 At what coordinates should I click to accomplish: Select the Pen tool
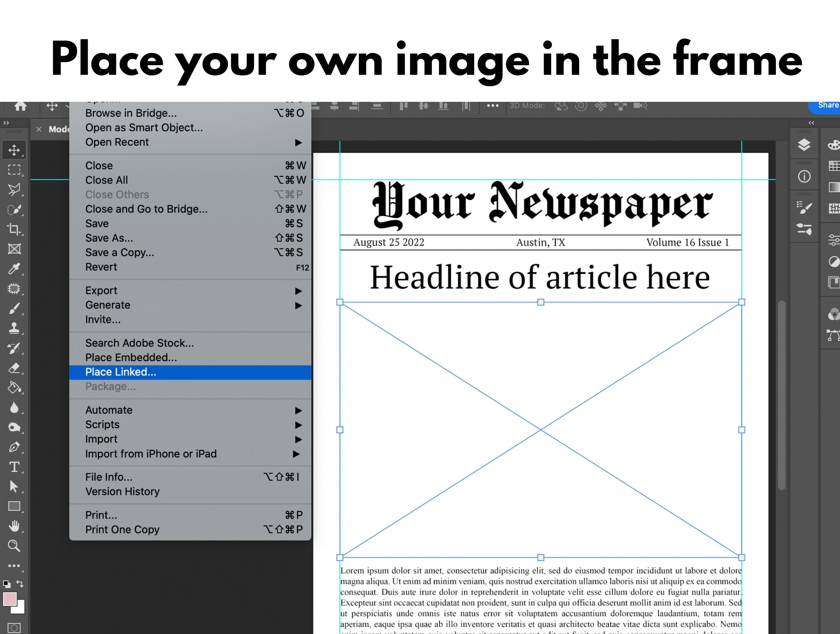(x=15, y=447)
